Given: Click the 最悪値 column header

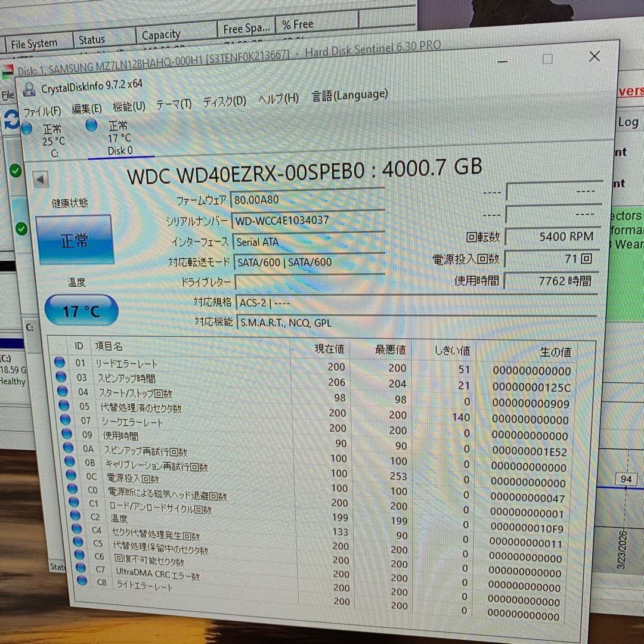Looking at the screenshot, I should tap(390, 349).
